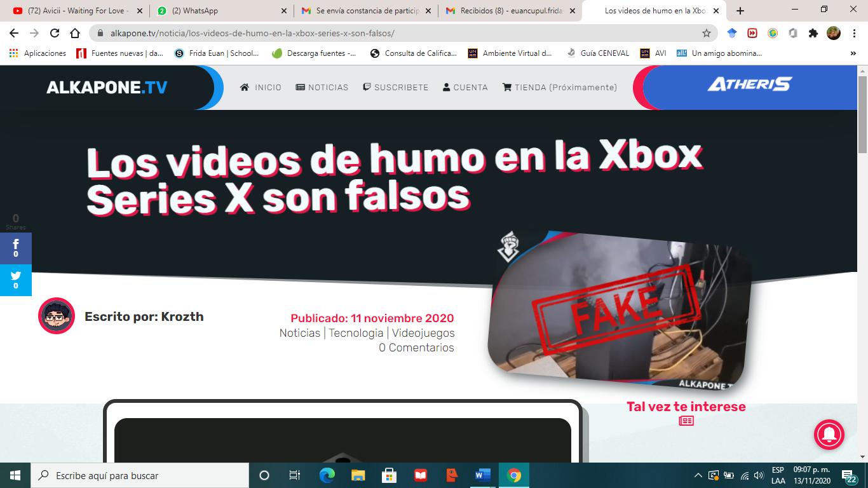Open the Guía CENEVAL bookmark
868x488 pixels.
597,53
